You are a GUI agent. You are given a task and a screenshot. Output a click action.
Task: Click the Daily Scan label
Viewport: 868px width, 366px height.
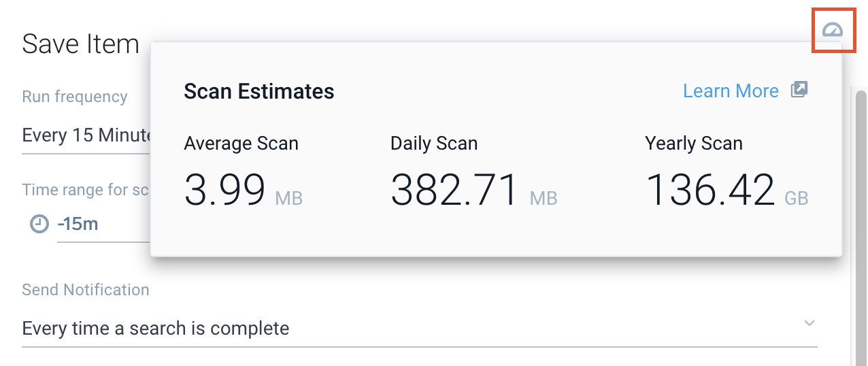tap(434, 144)
